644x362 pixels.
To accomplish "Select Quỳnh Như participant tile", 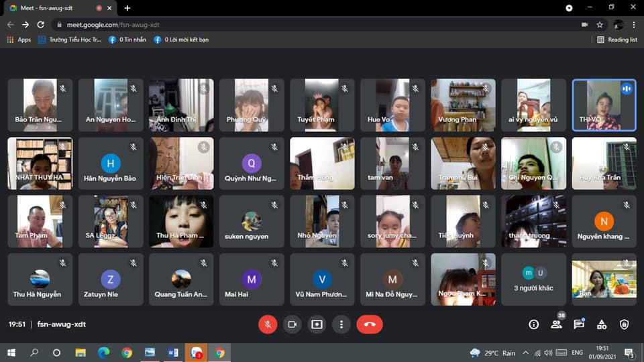I will coord(252,164).
